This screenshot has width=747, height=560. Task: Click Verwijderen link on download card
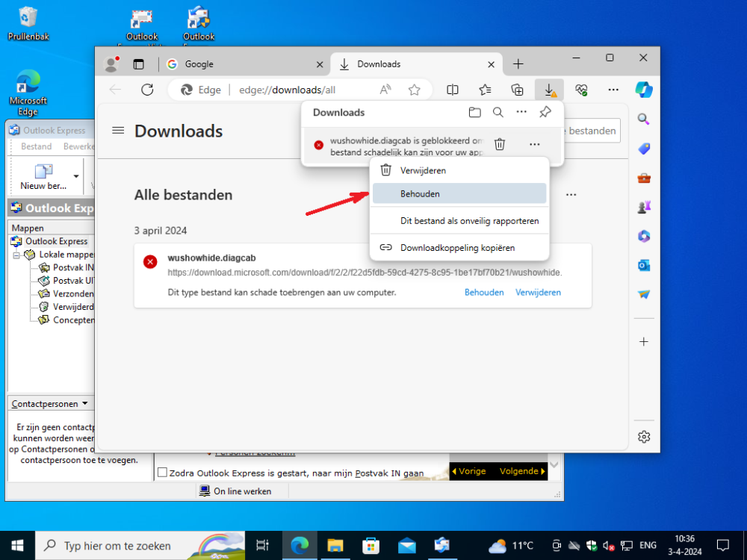538,292
